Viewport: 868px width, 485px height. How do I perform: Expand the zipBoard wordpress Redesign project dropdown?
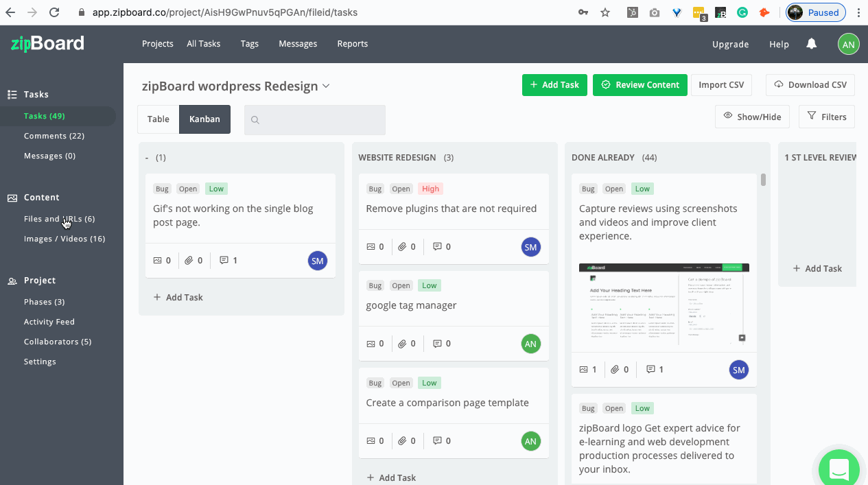[327, 86]
